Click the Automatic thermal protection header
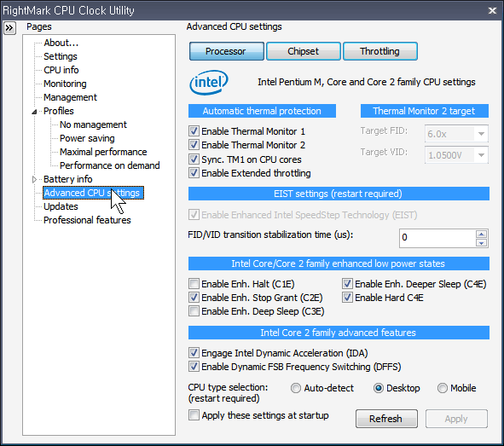Screen dimensions: 504x446 point(262,111)
